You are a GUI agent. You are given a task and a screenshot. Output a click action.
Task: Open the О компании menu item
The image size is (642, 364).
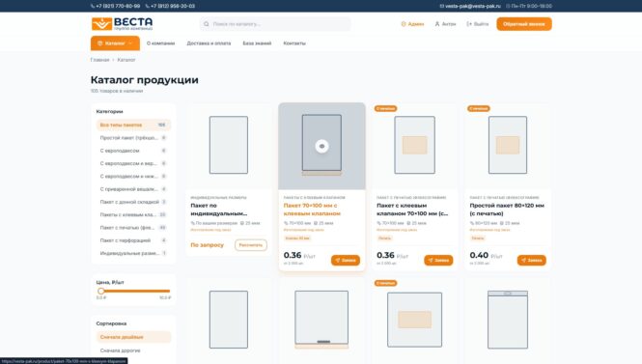point(160,43)
